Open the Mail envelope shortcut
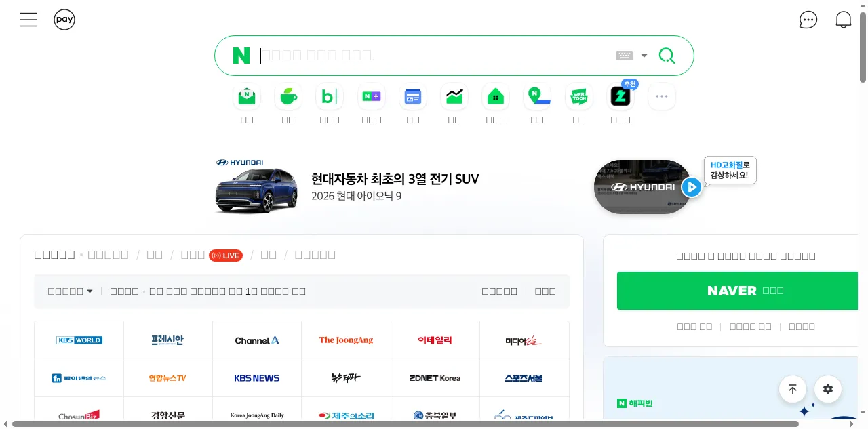Image resolution: width=868 pixels, height=429 pixels. click(247, 97)
